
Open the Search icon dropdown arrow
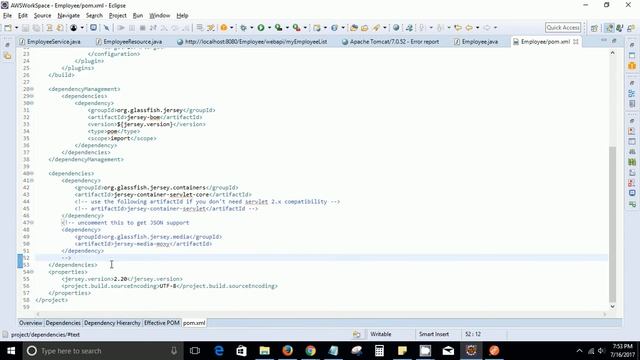pyautogui.click(x=384, y=28)
